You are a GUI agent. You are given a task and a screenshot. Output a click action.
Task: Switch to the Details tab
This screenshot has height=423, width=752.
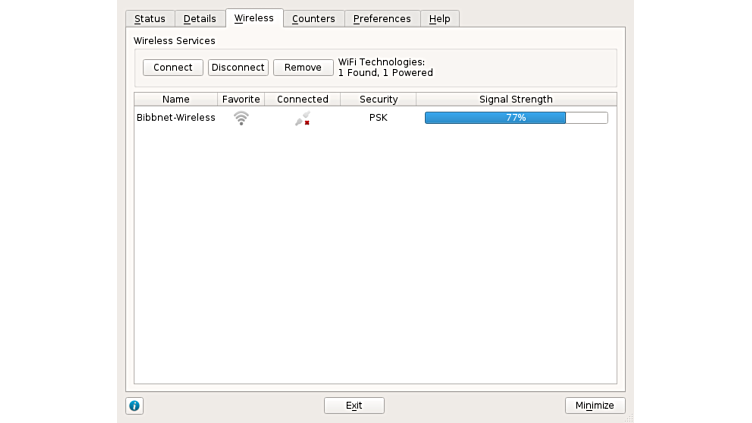click(200, 19)
